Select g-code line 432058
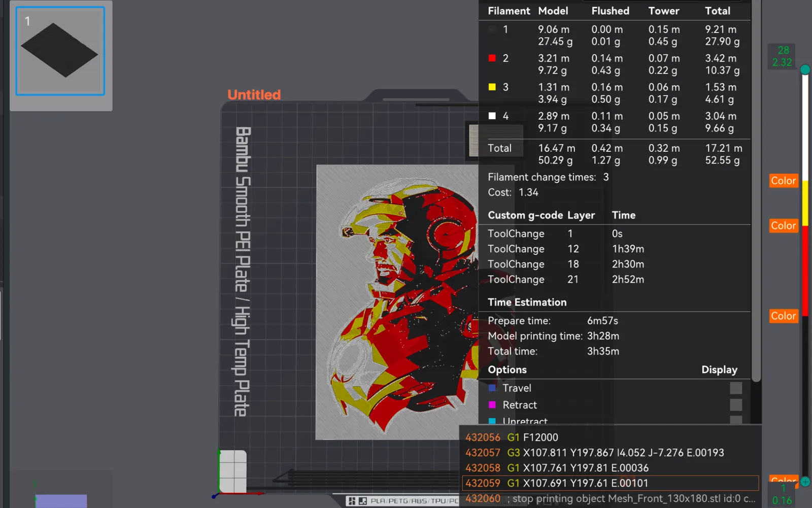Image resolution: width=812 pixels, height=508 pixels. pyautogui.click(x=611, y=468)
